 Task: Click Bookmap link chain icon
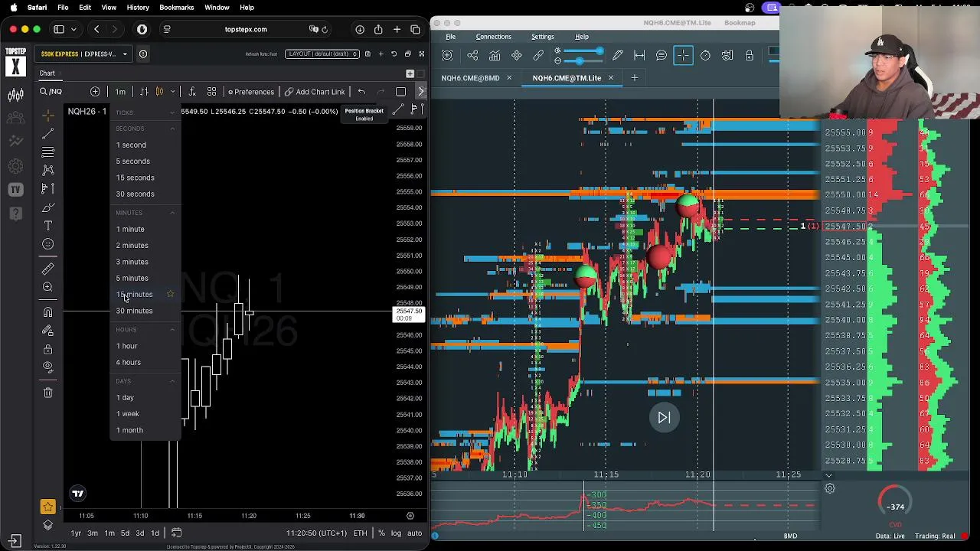click(x=538, y=55)
